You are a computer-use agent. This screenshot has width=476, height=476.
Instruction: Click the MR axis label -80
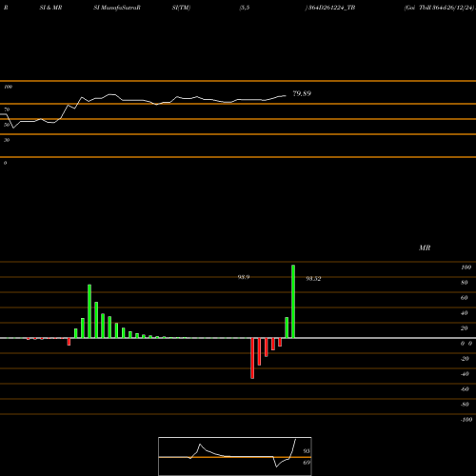pyautogui.click(x=465, y=405)
